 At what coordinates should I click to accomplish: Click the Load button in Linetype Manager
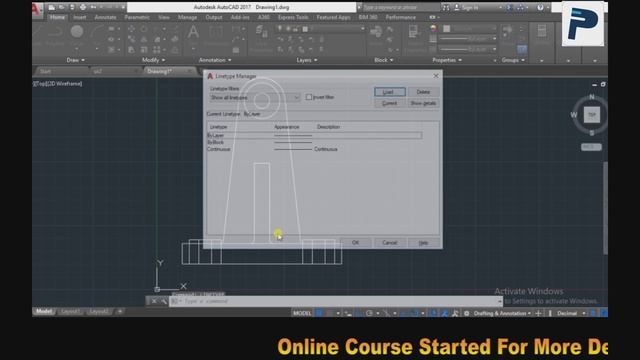tap(390, 92)
